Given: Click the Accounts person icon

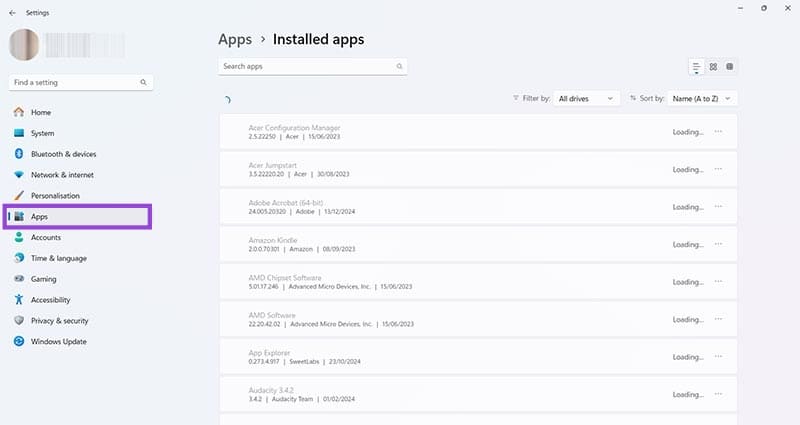Looking at the screenshot, I should [x=19, y=237].
